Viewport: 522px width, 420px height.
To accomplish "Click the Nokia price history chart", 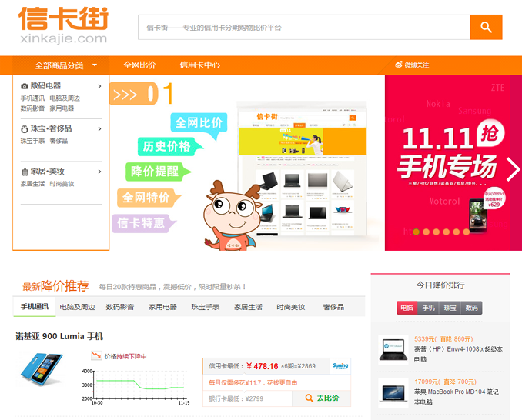I will (136, 386).
